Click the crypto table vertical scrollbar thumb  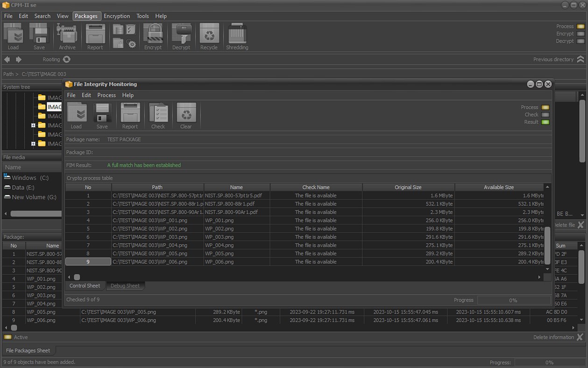coord(547,245)
